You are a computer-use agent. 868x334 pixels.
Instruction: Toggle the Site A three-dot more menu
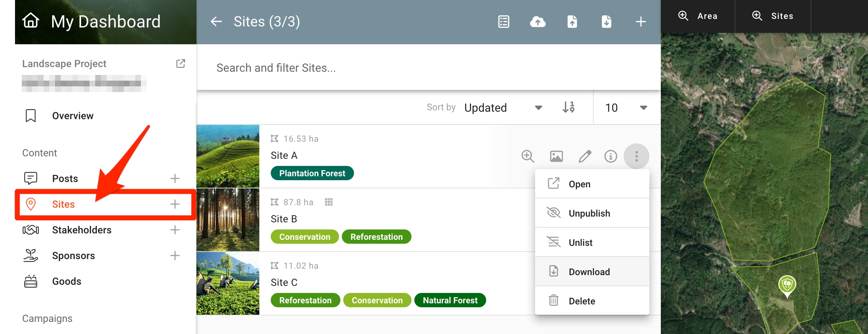coord(636,156)
